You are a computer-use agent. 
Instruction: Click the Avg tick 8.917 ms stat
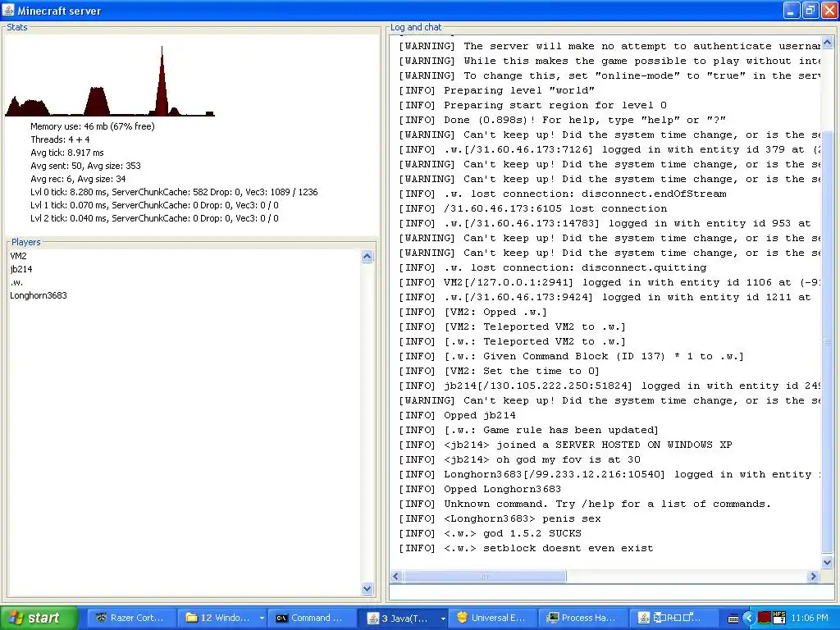67,153
